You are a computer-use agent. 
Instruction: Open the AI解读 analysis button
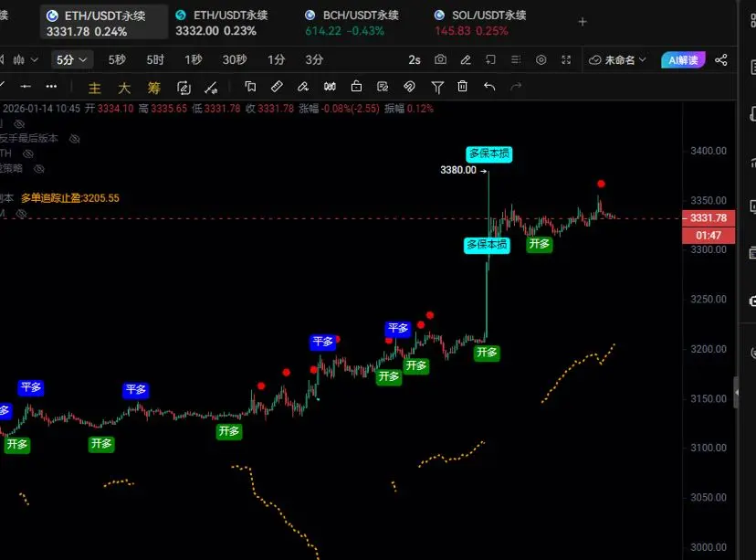[x=683, y=59]
